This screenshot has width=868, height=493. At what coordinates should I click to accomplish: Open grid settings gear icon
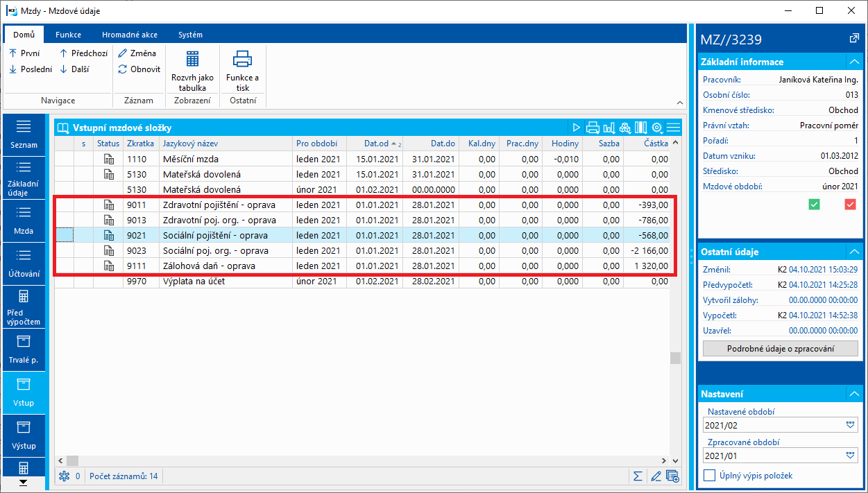click(x=657, y=128)
